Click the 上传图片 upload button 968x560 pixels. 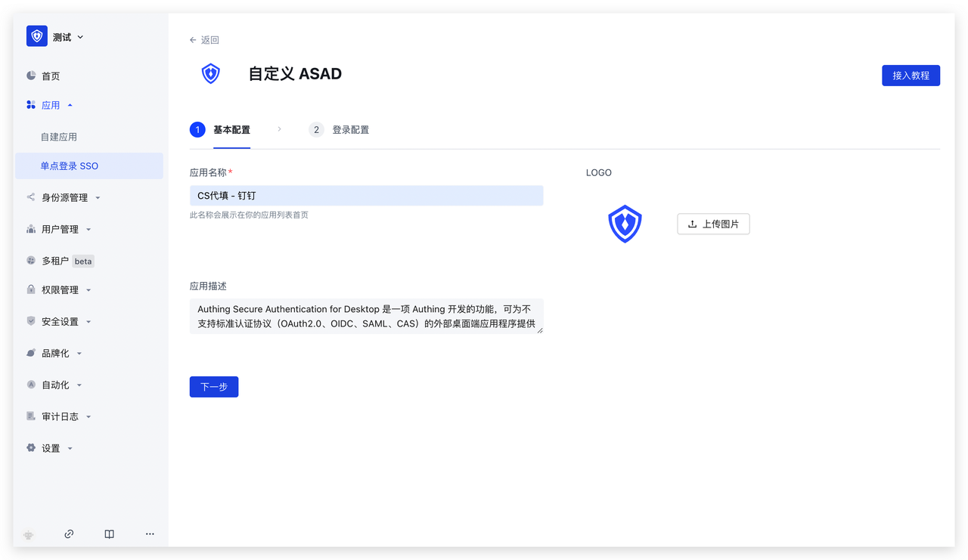(x=713, y=224)
